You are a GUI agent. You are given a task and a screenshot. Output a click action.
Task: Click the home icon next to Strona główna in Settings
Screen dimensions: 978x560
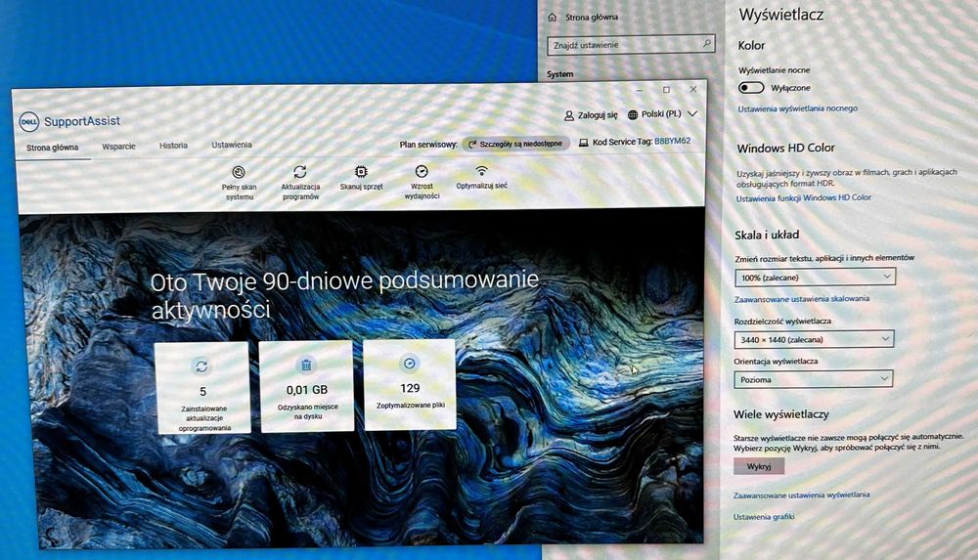click(x=552, y=18)
